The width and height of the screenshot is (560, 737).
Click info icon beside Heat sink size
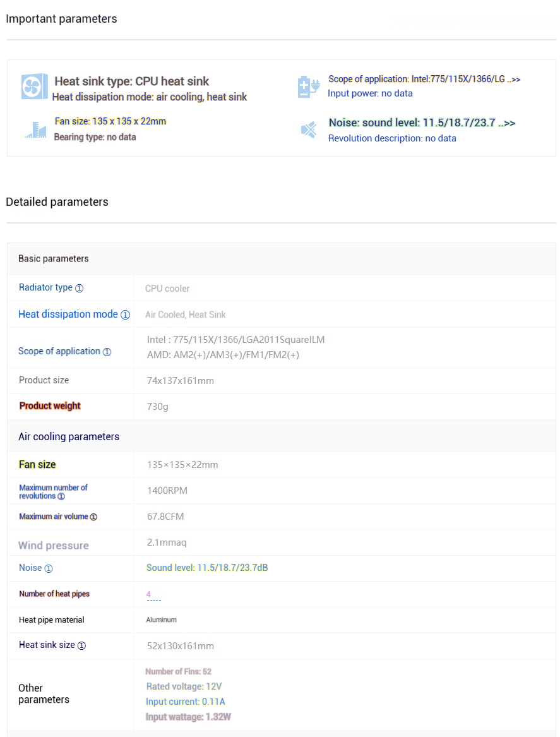click(81, 646)
